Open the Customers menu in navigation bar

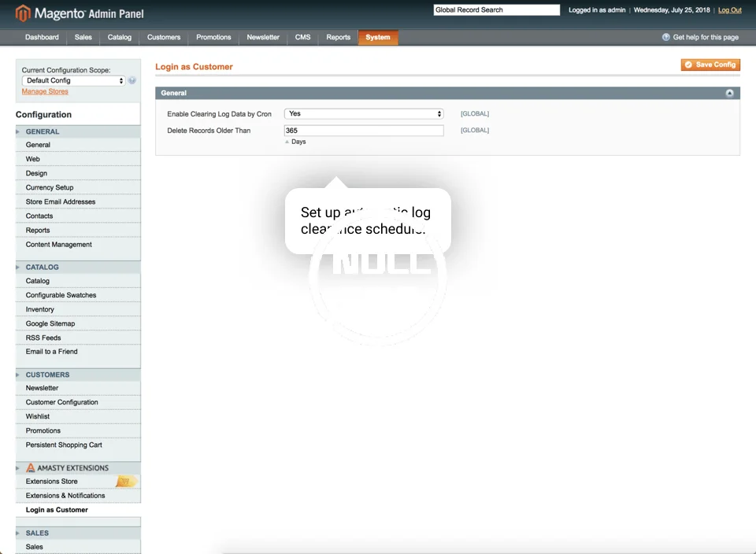(164, 37)
